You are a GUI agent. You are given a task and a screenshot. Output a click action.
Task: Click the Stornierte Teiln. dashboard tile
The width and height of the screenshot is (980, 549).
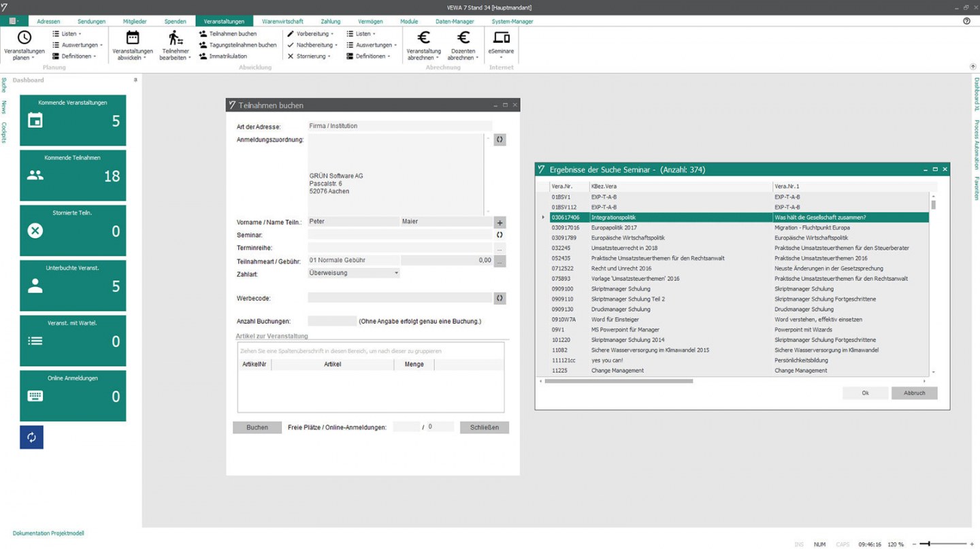[73, 231]
